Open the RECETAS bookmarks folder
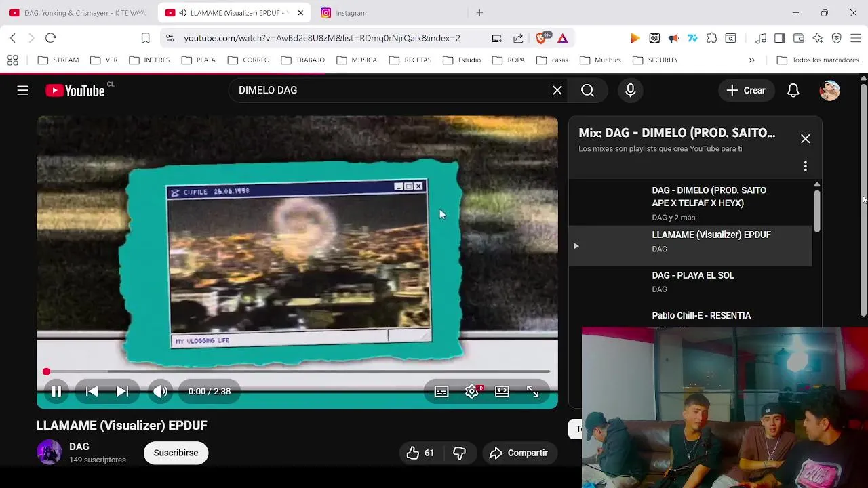The image size is (868, 488). tap(410, 60)
